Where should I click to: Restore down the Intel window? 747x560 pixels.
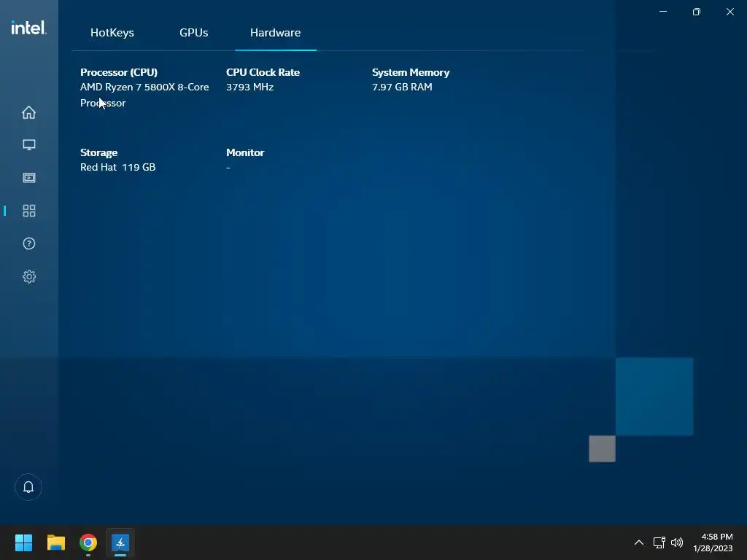pos(697,12)
